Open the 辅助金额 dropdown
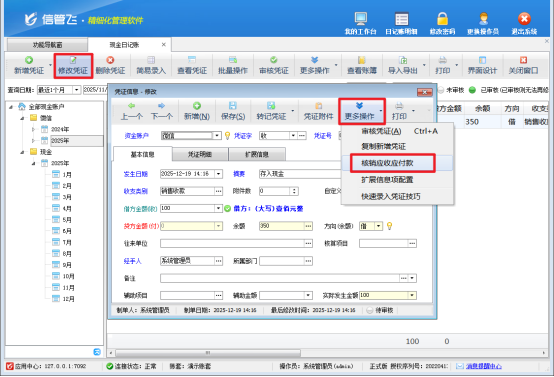Image resolution: width=554 pixels, height=377 pixels. [x=308, y=295]
